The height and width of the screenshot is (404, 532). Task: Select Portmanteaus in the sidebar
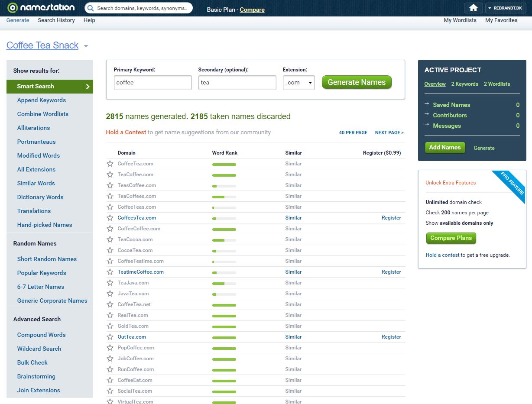36,142
